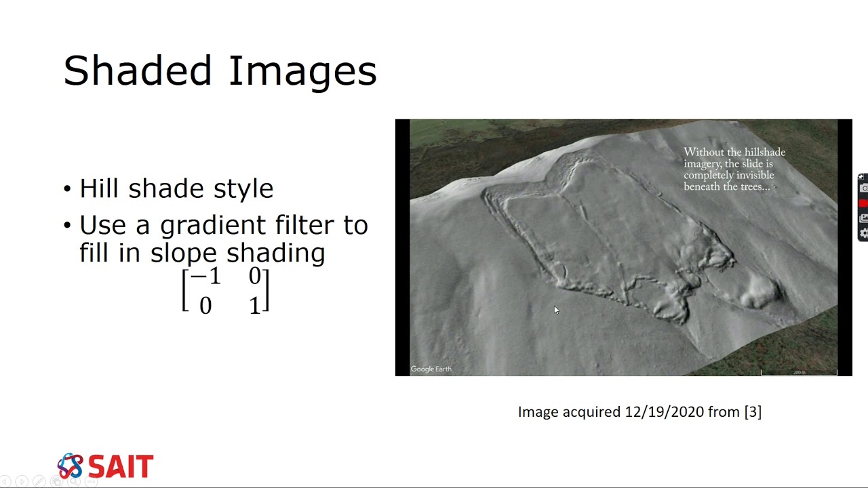Click the hillshade landslide image
Viewport: 868px width, 488px height.
point(623,247)
